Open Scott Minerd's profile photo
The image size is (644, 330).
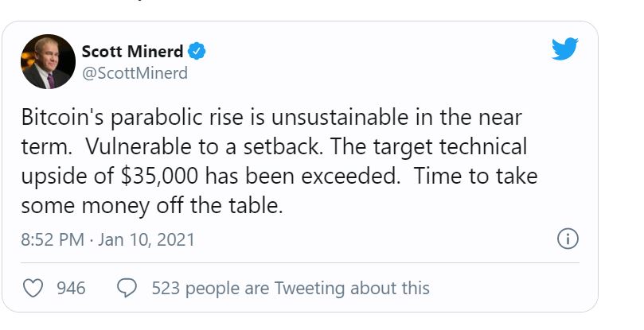(47, 60)
